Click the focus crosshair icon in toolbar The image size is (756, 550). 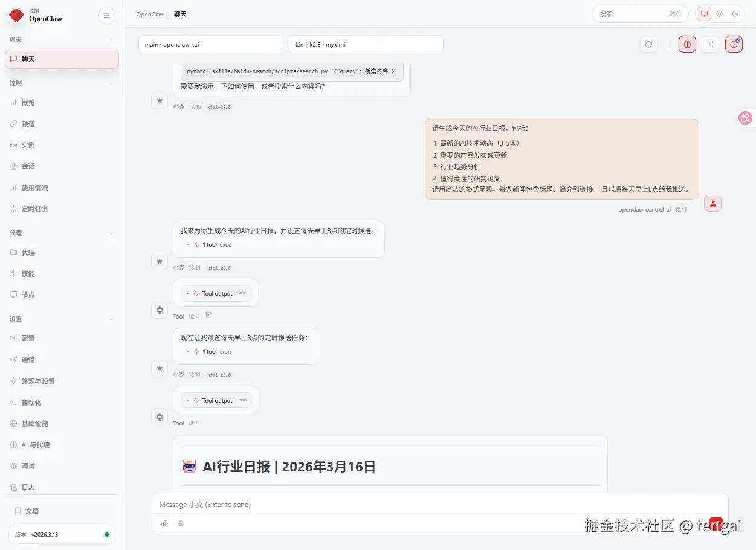coord(710,44)
